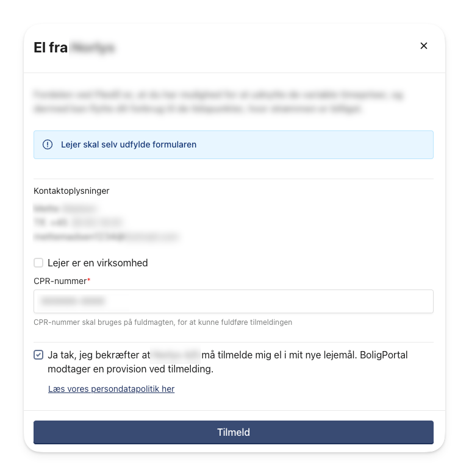Click the blurred email address line
This screenshot has width=469, height=476.
[106, 236]
